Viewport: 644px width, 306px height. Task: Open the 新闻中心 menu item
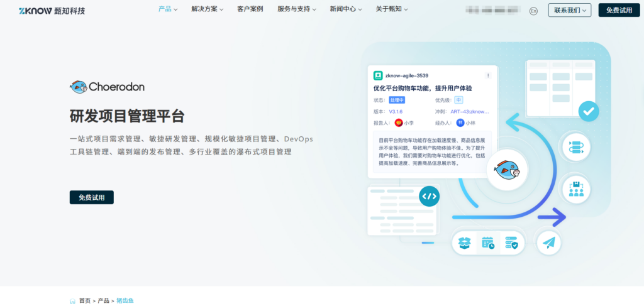tap(347, 9)
